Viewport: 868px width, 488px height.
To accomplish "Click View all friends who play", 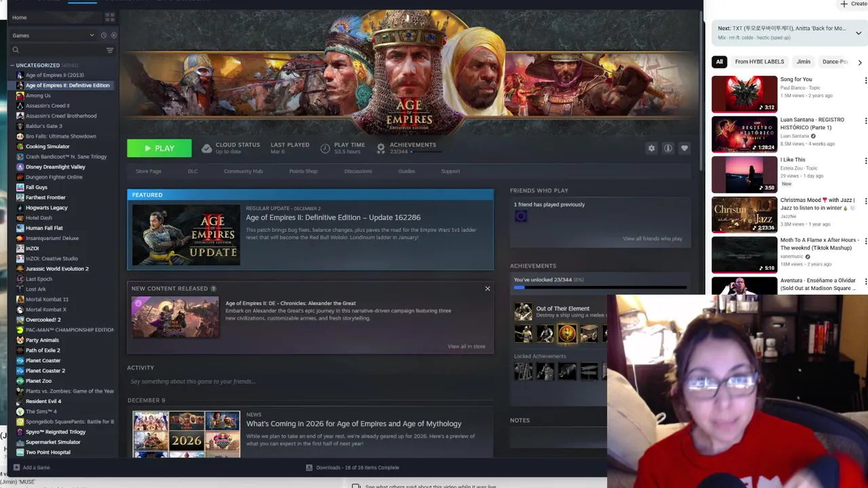I will tap(652, 239).
